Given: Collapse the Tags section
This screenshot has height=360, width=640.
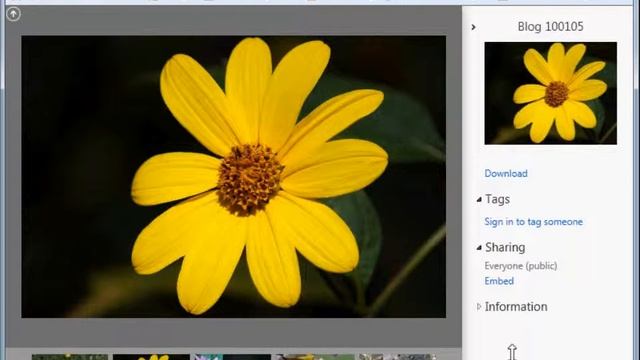Looking at the screenshot, I should point(479,200).
